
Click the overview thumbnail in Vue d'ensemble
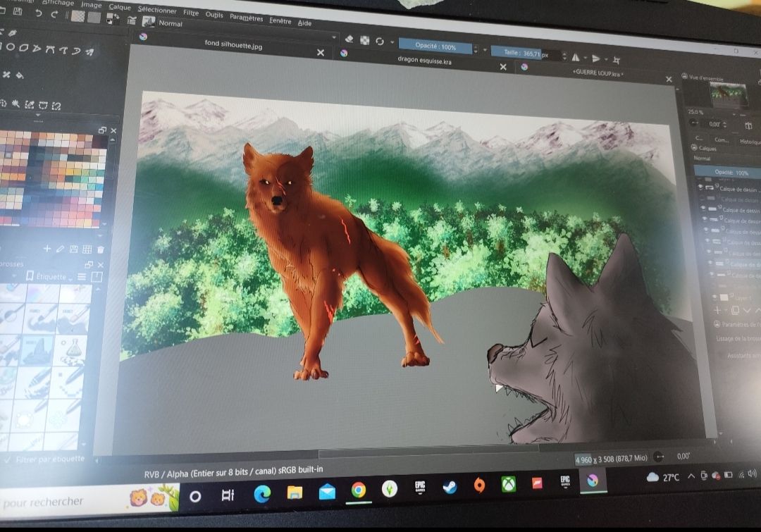coord(728,94)
